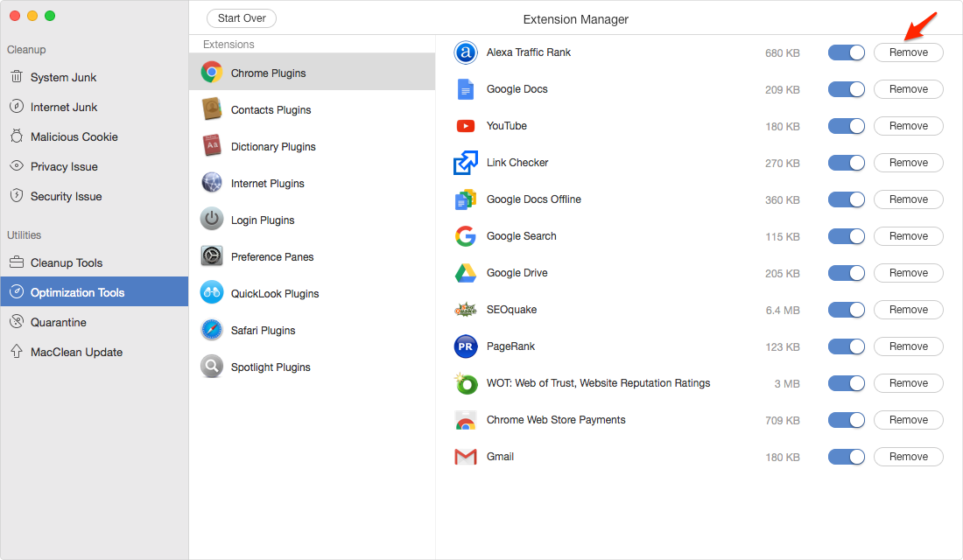Click the Cleanup Tools briefcase icon
The height and width of the screenshot is (560, 963).
(x=17, y=262)
